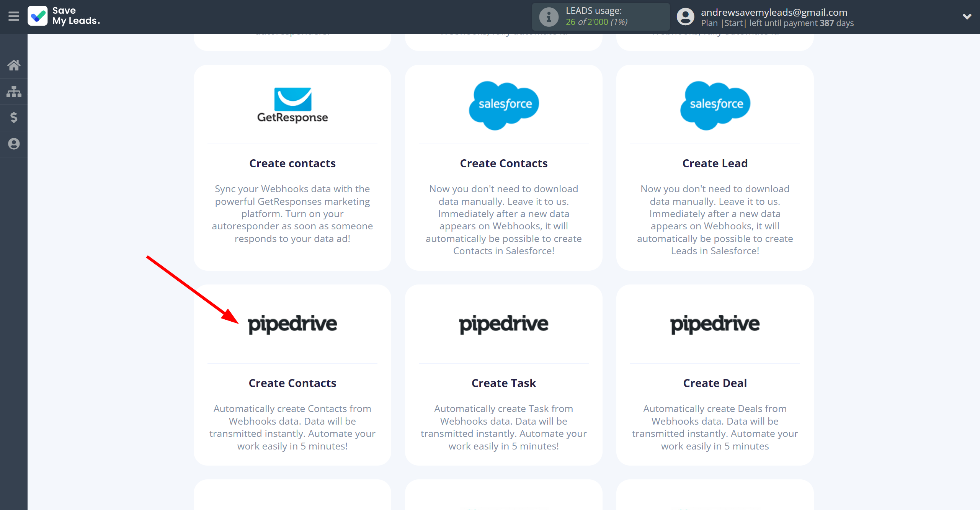The width and height of the screenshot is (980, 510).
Task: Click Pipedrive logo on Create Deal card
Action: point(715,324)
